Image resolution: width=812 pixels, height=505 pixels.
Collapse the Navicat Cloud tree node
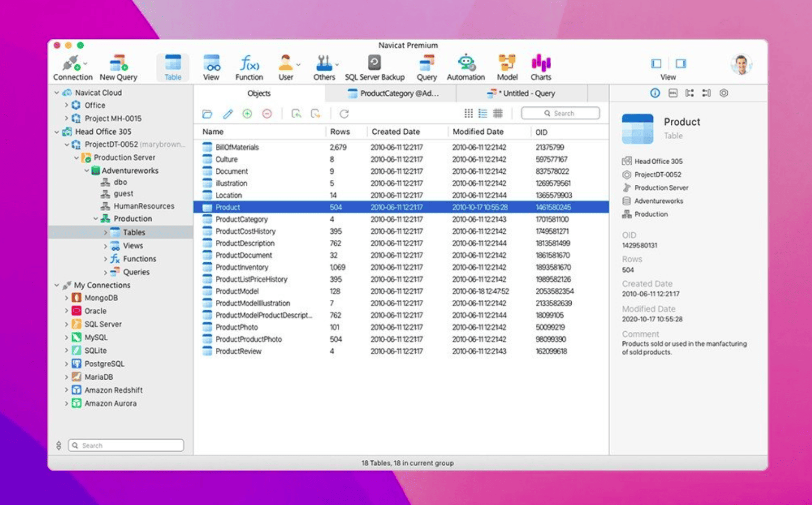[x=57, y=93]
